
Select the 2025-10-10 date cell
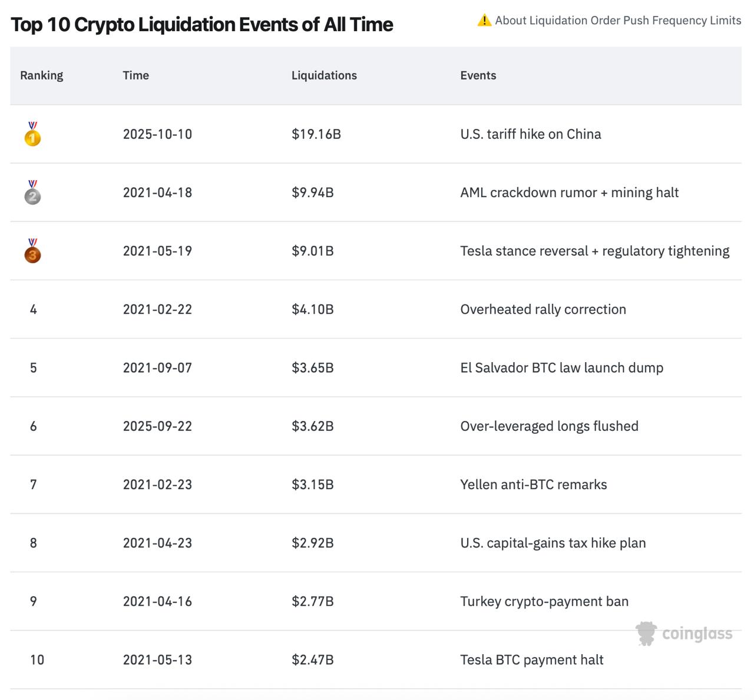pos(157,134)
